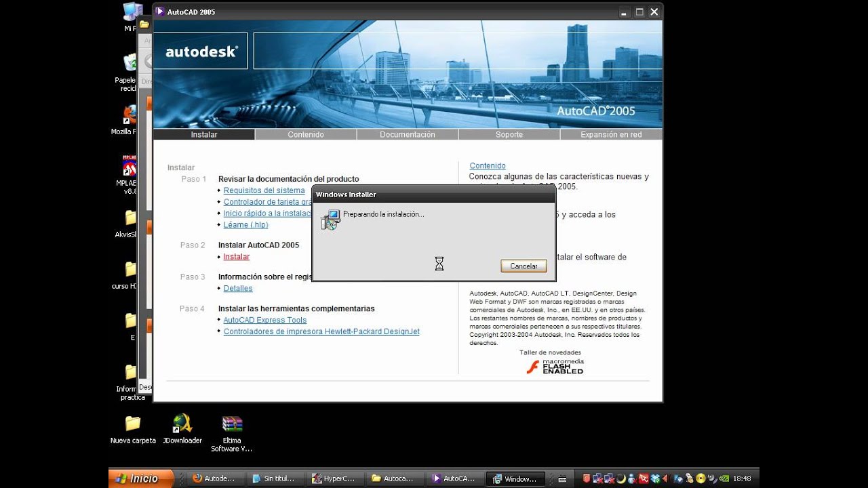Click the red shield tray icon
The width and height of the screenshot is (868, 488).
[x=587, y=479]
